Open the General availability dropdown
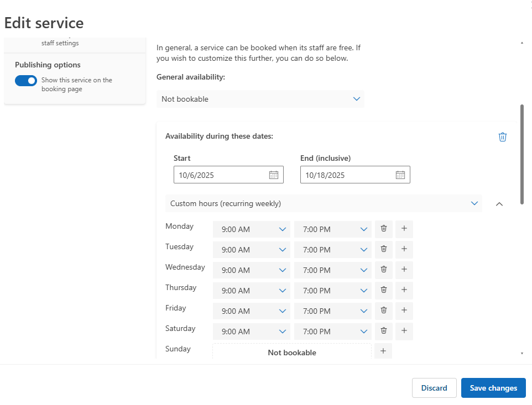Image resolution: width=532 pixels, height=405 pixels. (260, 99)
